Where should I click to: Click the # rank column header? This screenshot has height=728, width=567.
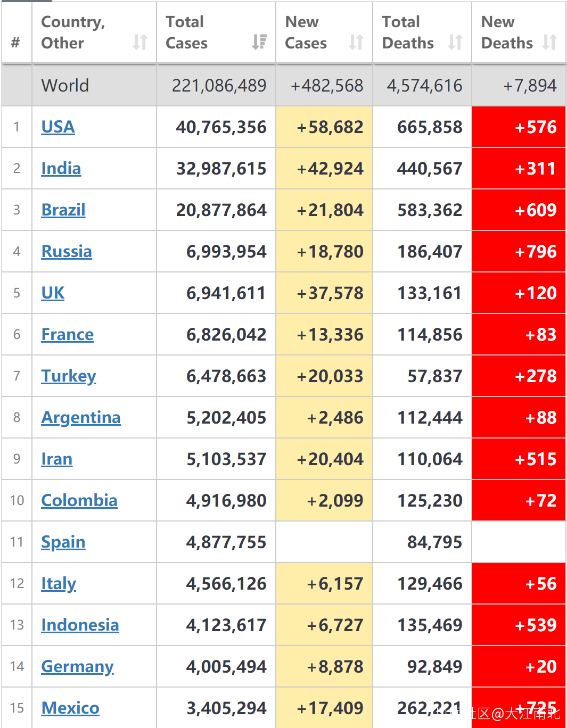point(16,43)
